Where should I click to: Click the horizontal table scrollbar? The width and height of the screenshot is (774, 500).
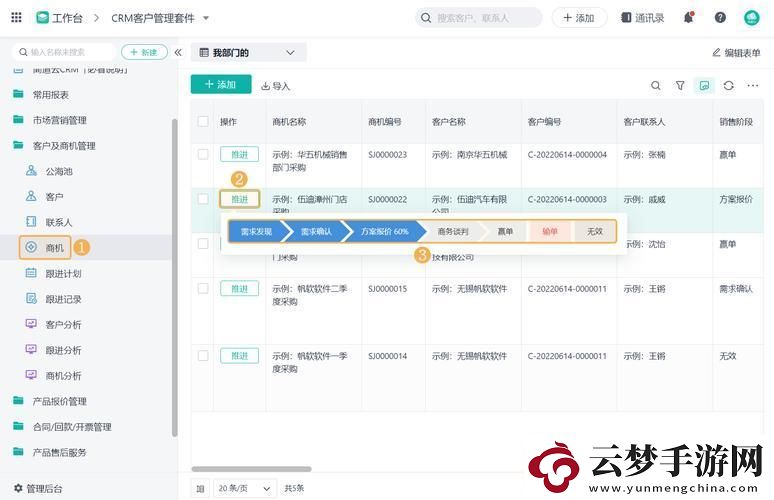[251, 469]
